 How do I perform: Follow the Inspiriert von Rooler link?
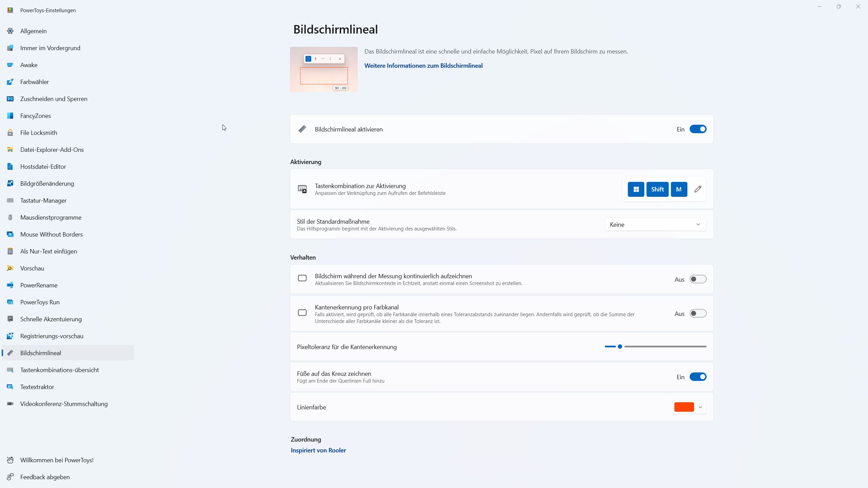(318, 450)
